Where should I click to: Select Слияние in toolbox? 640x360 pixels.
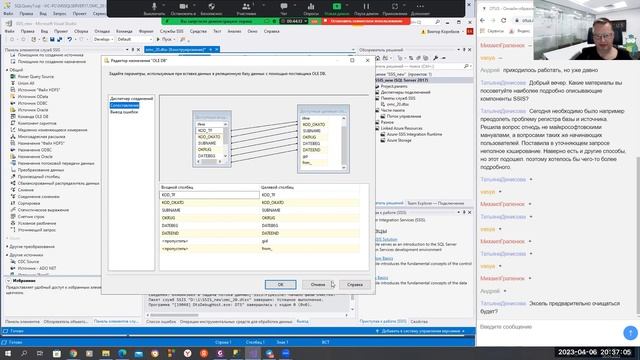(26, 190)
